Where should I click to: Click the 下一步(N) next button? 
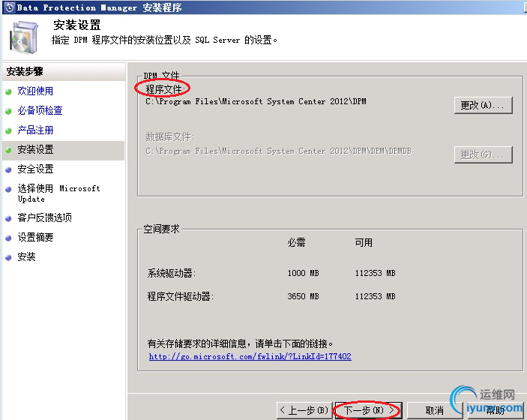click(369, 410)
